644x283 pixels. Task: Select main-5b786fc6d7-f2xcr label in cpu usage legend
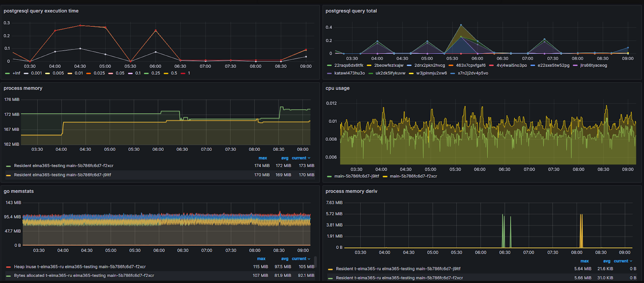tap(414, 176)
